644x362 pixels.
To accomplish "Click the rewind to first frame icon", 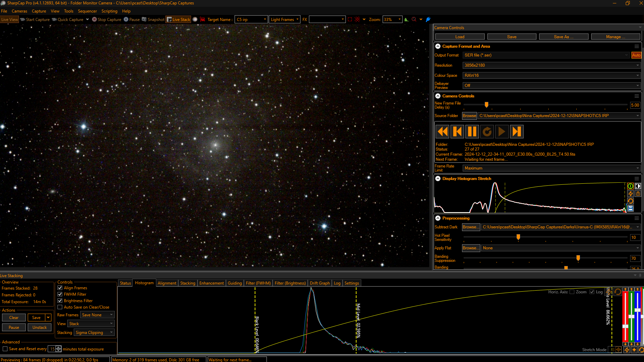I will [x=442, y=131].
